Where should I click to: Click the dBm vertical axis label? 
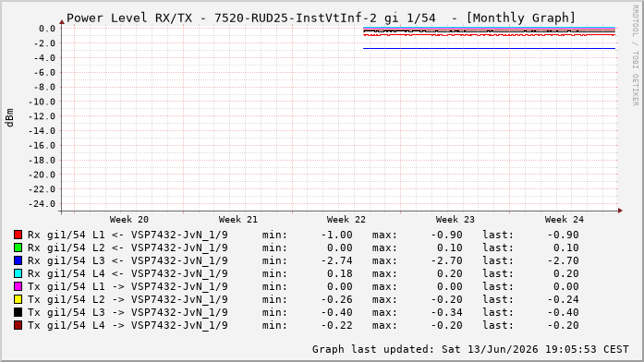(x=9, y=118)
